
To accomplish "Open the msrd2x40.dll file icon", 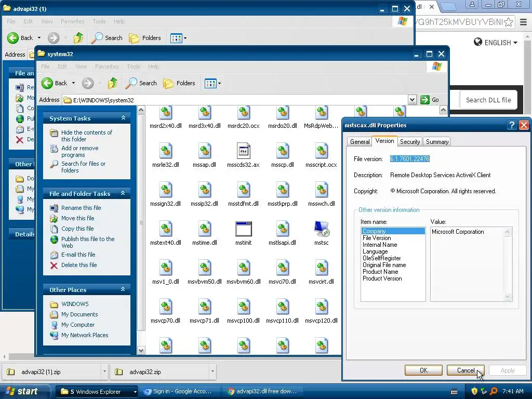I will tap(166, 113).
